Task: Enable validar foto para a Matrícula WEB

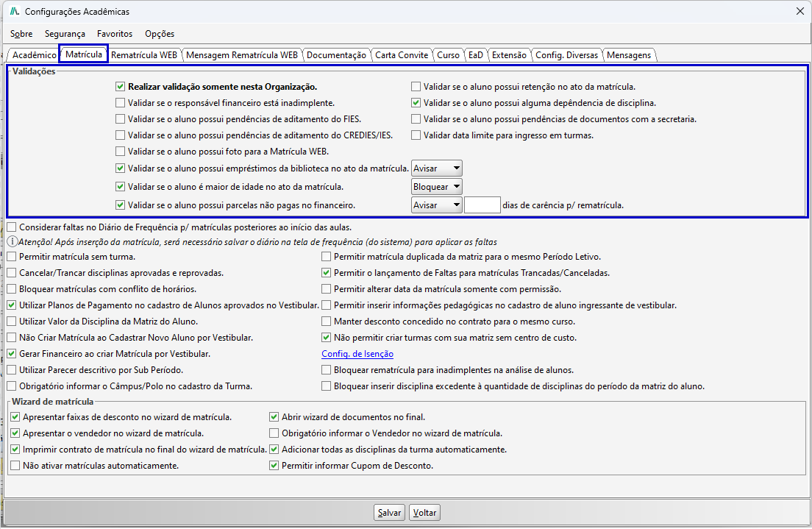Action: (x=120, y=152)
